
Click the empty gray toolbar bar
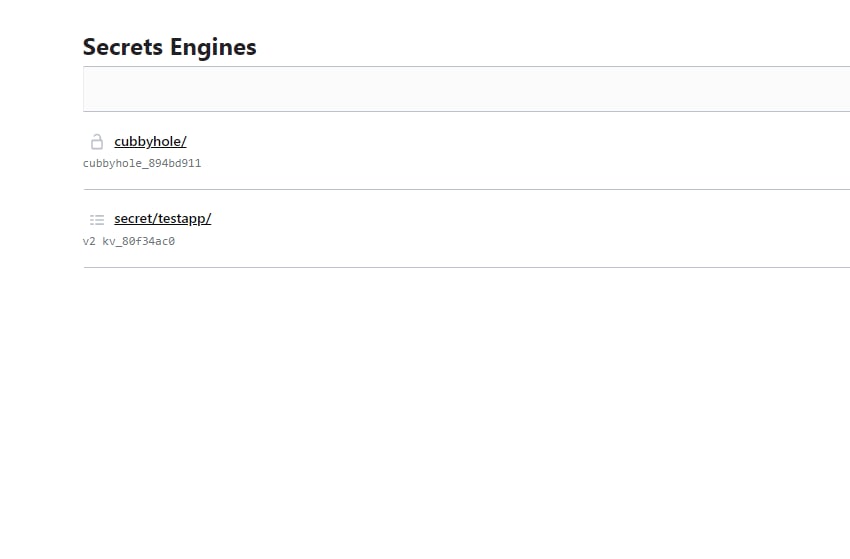[x=466, y=89]
